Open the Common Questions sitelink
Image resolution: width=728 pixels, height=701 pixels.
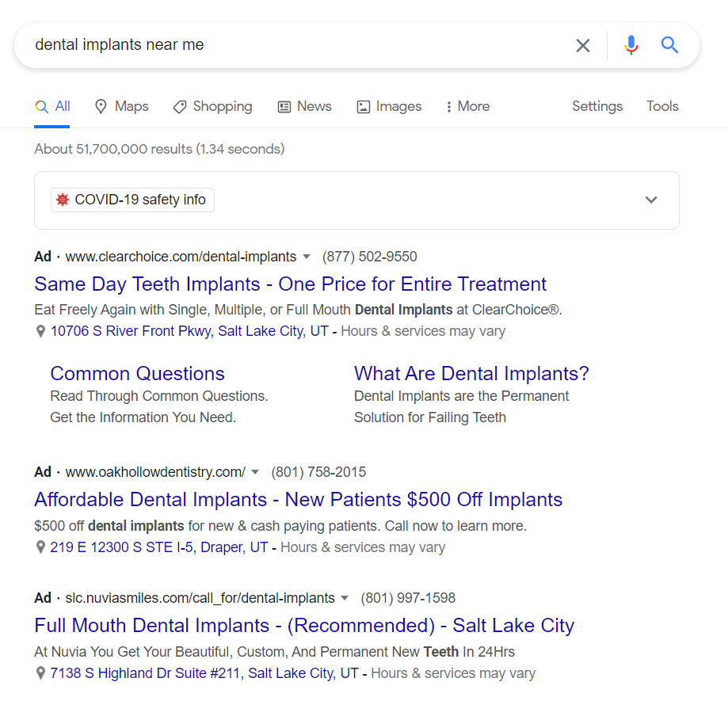137,374
